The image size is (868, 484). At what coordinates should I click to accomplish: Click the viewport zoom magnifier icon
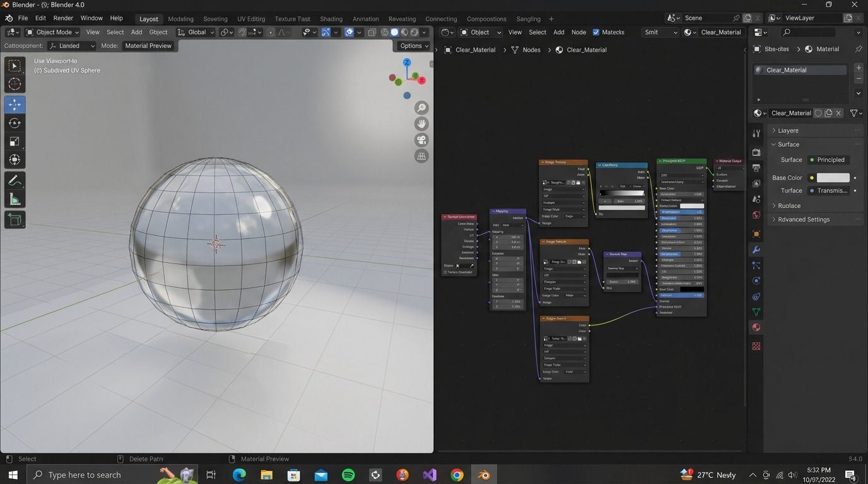pos(421,108)
